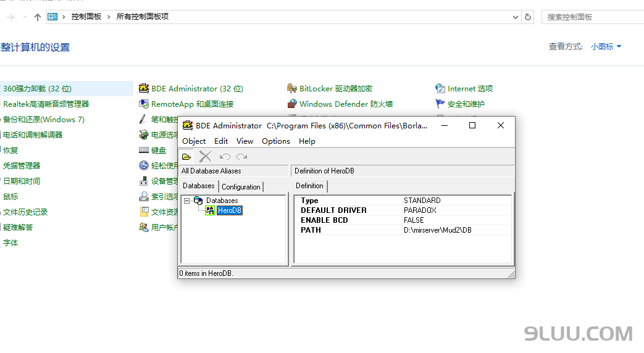This screenshot has width=644, height=353.
Task: Click the Type STANDARD value cell
Action: pyautogui.click(x=456, y=201)
